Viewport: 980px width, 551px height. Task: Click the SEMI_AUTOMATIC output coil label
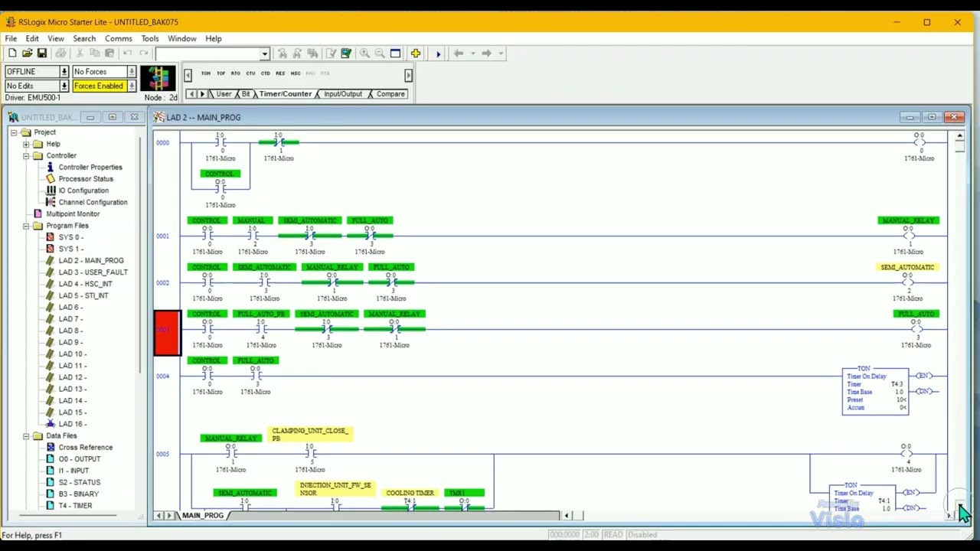click(907, 267)
